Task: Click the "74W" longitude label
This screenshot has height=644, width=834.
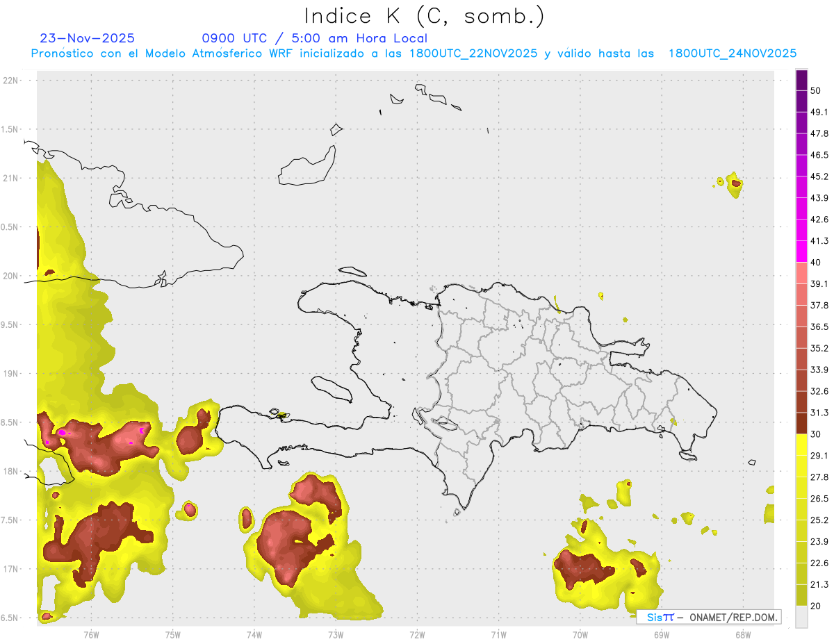Action: click(254, 635)
